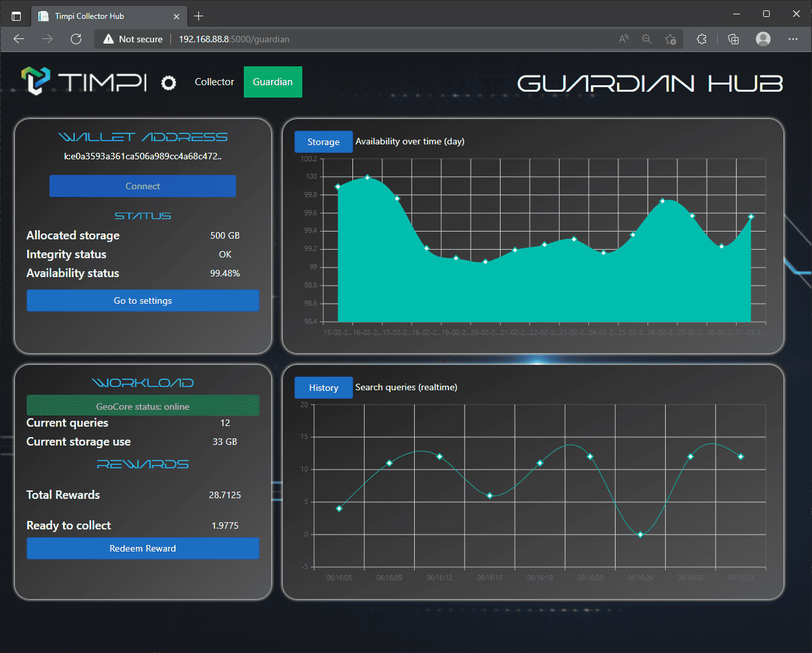Click the Availability status value 99.48%
The image size is (812, 653).
click(225, 273)
